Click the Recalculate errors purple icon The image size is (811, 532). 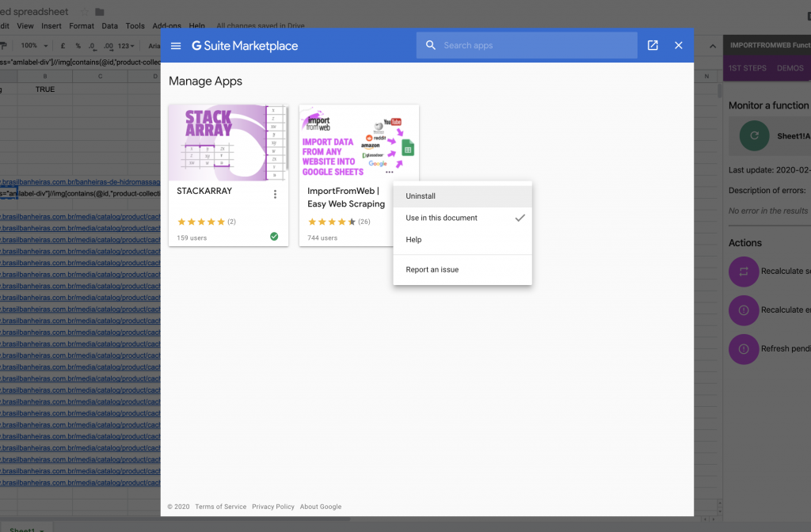pos(743,310)
